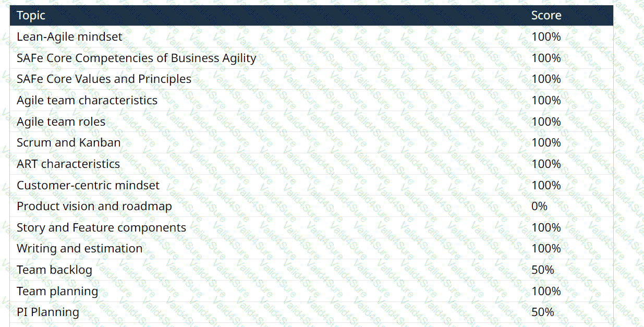Select SAFe Core Competencies of Business Agility
This screenshot has width=644, height=327.
[x=136, y=58]
